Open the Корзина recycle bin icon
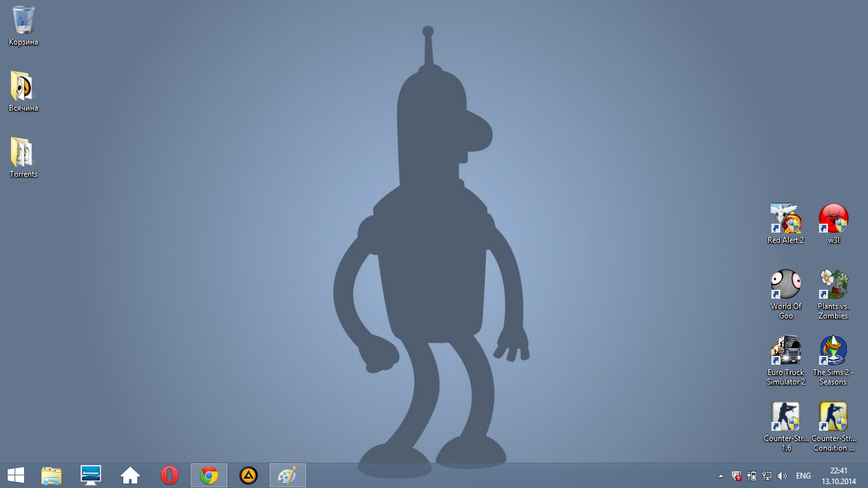The height and width of the screenshot is (488, 868). pos(24,25)
